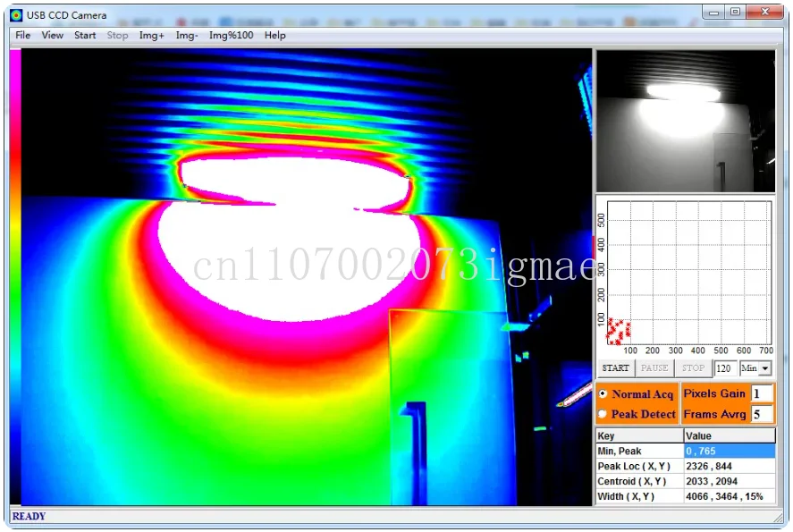Click the value 4066 , 3464 , 15%
The height and width of the screenshot is (532, 793).
[730, 496]
